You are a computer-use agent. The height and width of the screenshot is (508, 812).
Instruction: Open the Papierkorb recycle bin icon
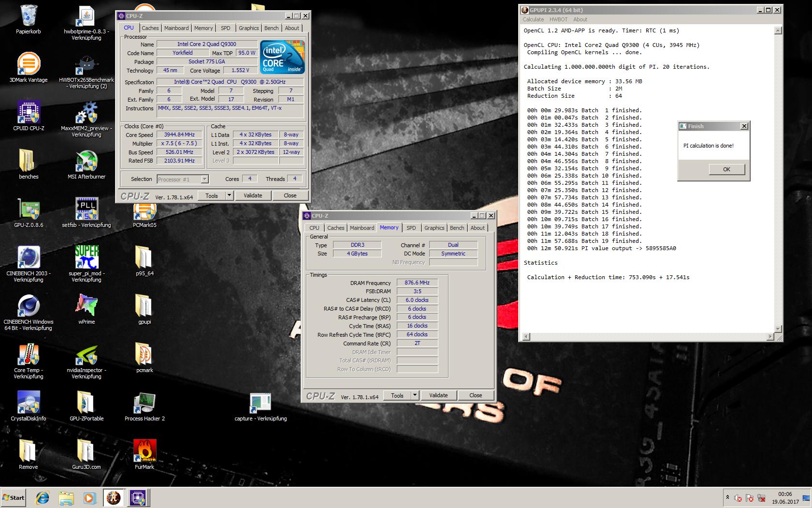tap(29, 19)
